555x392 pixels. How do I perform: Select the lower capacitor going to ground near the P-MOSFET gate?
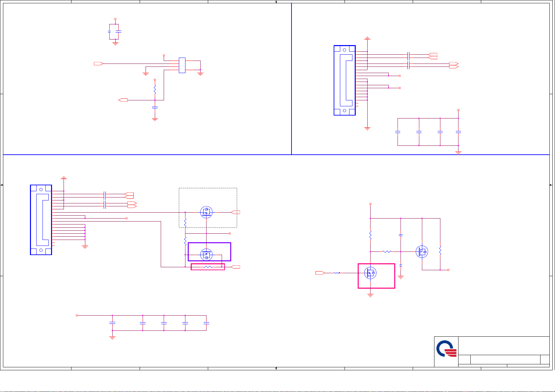coord(401,265)
